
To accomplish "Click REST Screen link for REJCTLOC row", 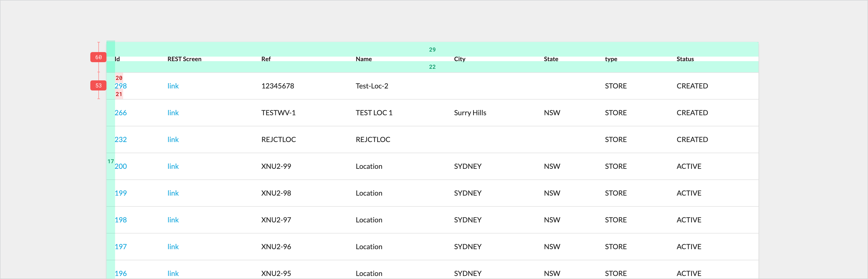I will (173, 140).
